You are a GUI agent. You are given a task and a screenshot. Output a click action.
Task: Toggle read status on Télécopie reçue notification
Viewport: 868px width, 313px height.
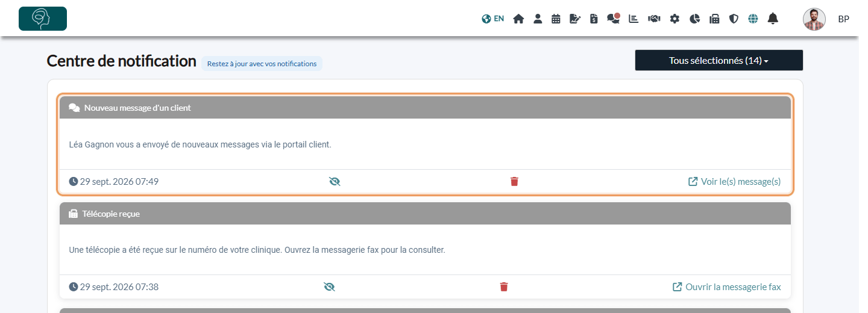[329, 287]
